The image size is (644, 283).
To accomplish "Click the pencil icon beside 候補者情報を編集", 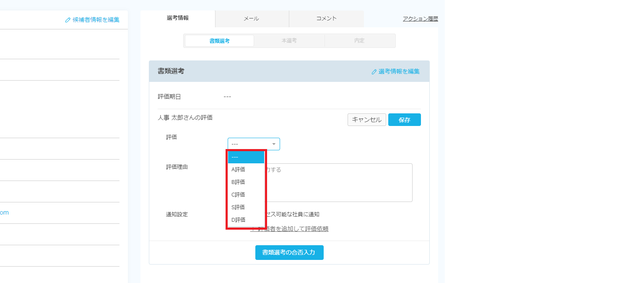I will [x=68, y=20].
